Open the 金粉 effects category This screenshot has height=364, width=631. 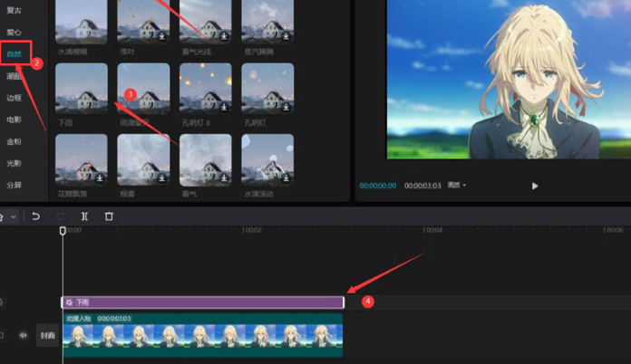15,141
